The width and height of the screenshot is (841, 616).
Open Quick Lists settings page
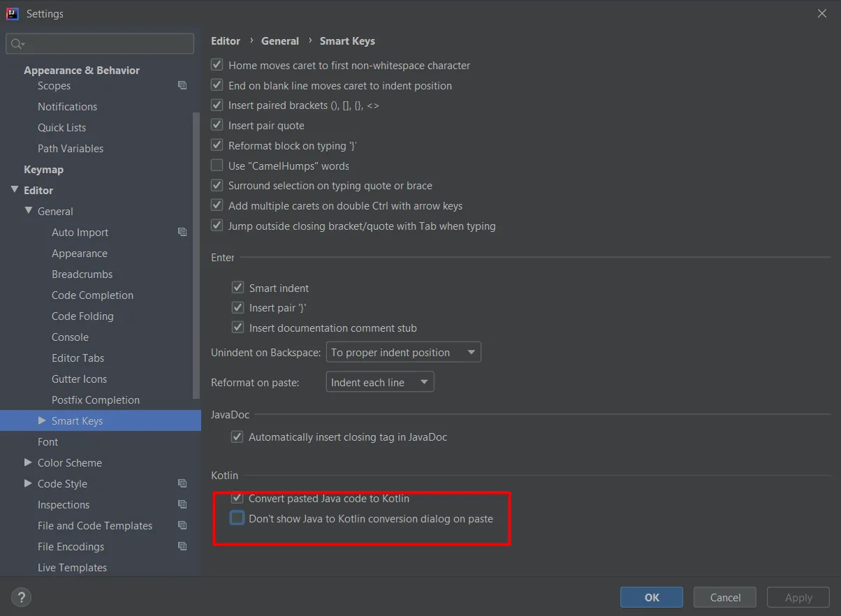[x=61, y=128]
